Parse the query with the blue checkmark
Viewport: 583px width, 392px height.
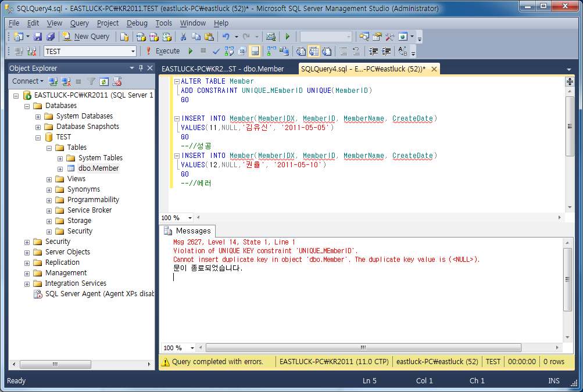pos(216,51)
